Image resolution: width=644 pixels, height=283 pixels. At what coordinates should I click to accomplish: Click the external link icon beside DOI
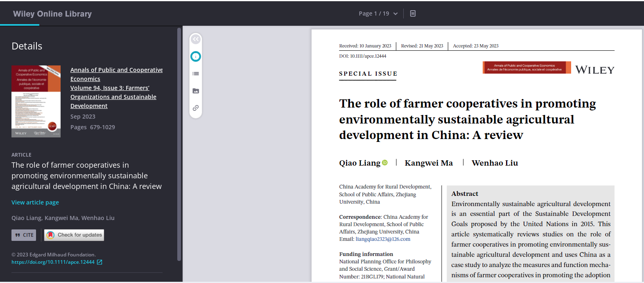99,262
